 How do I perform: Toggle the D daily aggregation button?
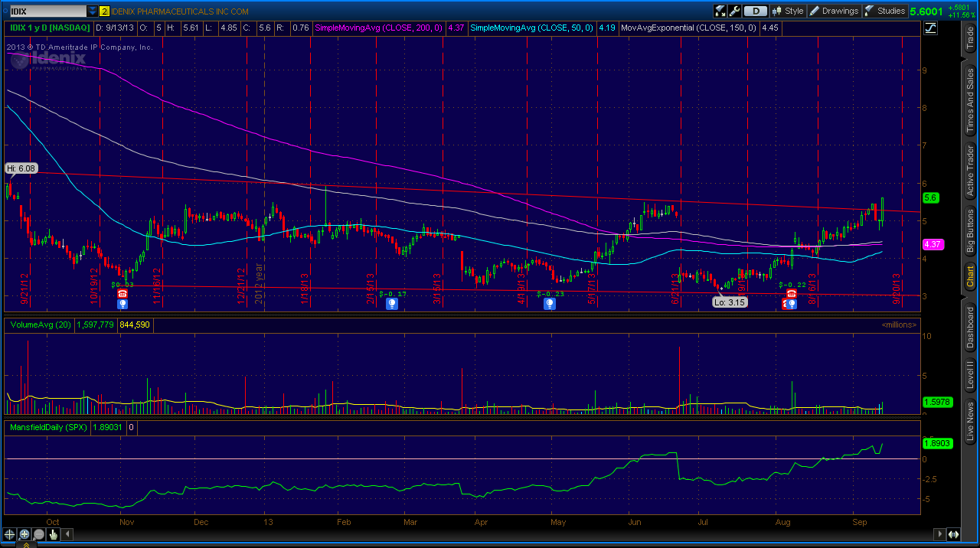tap(756, 11)
